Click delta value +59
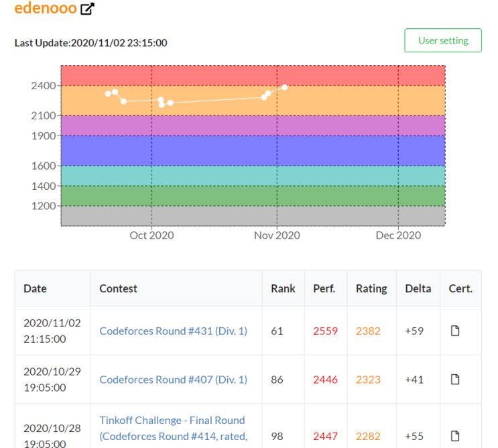Image resolution: width=498 pixels, height=448 pixels. click(414, 331)
